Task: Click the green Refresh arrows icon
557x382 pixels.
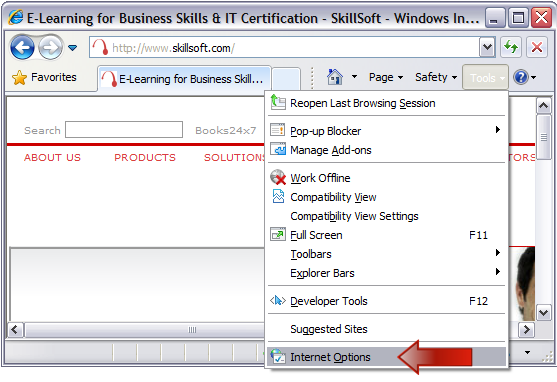Action: (x=511, y=47)
